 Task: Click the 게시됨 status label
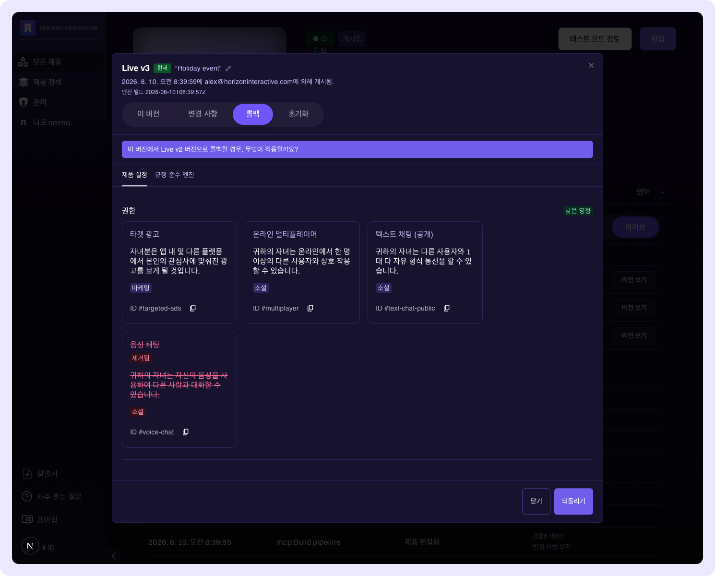352,39
